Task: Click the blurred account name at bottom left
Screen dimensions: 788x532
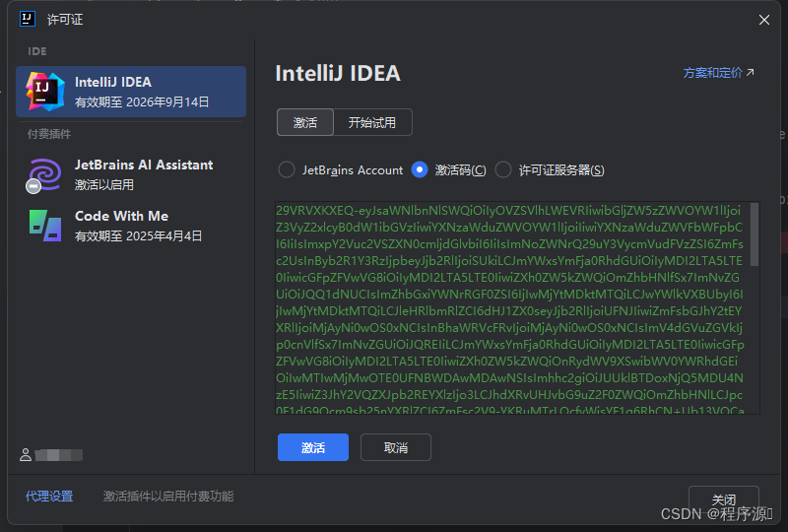Action: tap(59, 455)
